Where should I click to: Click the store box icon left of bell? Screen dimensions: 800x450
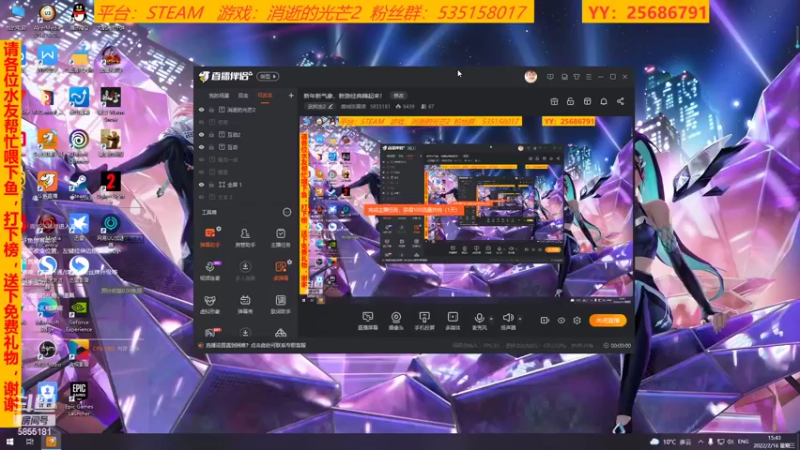pyautogui.click(x=587, y=102)
